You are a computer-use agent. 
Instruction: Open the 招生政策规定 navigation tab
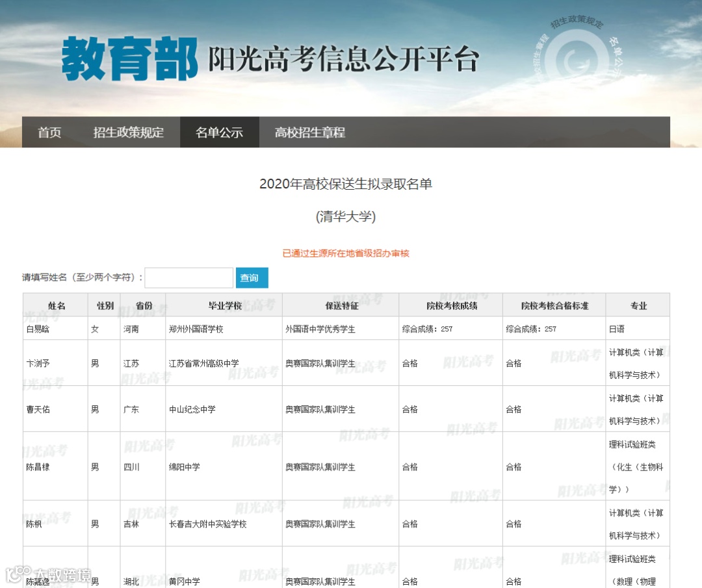[129, 133]
